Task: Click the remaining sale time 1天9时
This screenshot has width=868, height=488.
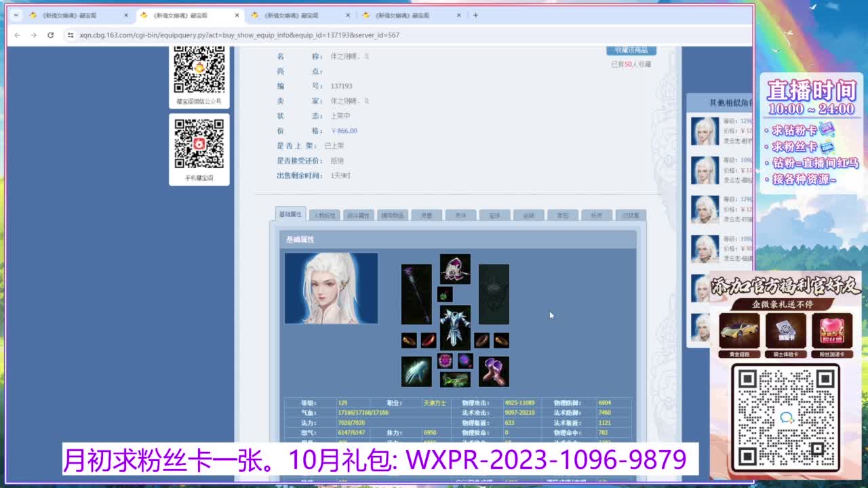Action: coord(340,176)
